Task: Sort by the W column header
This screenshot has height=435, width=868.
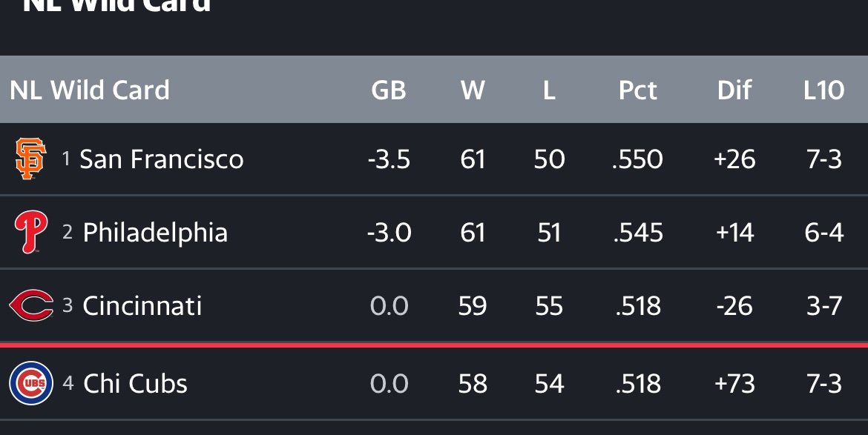Action: point(473,90)
